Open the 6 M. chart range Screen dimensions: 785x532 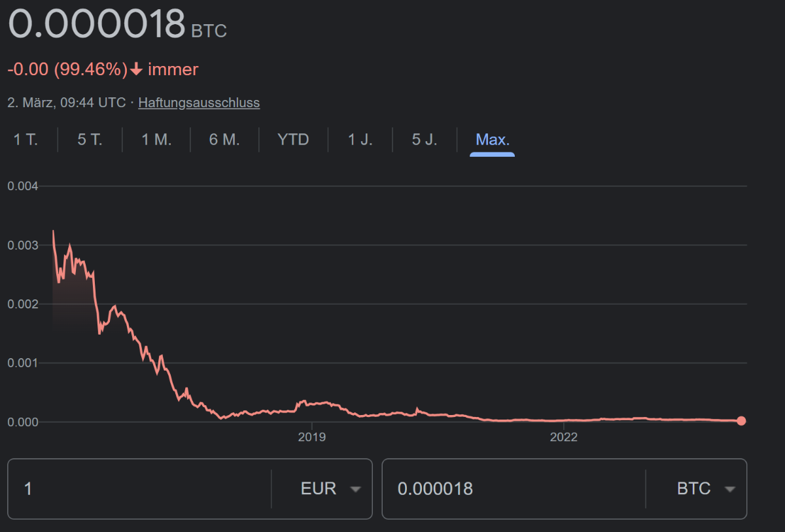(x=224, y=139)
